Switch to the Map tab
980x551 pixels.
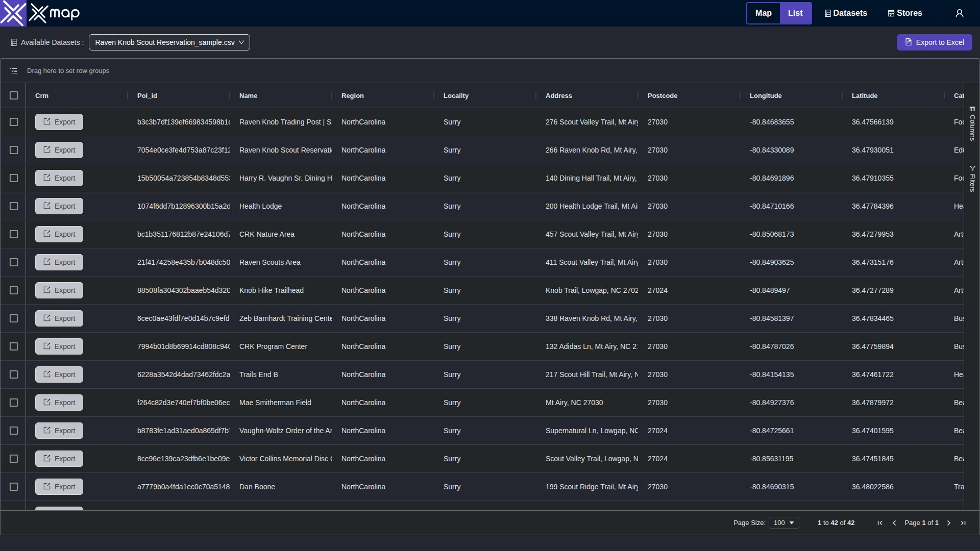tap(763, 13)
